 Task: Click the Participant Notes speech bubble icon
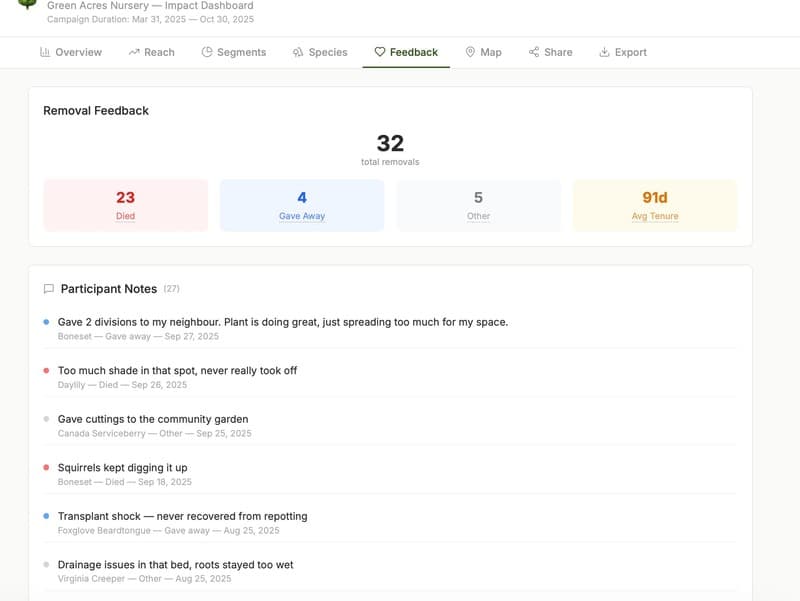pyautogui.click(x=49, y=289)
